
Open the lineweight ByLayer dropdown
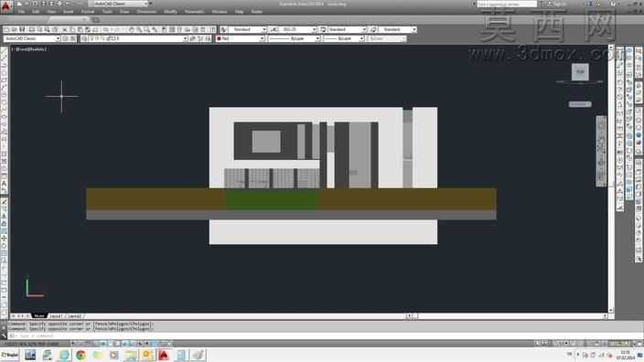coord(344,38)
